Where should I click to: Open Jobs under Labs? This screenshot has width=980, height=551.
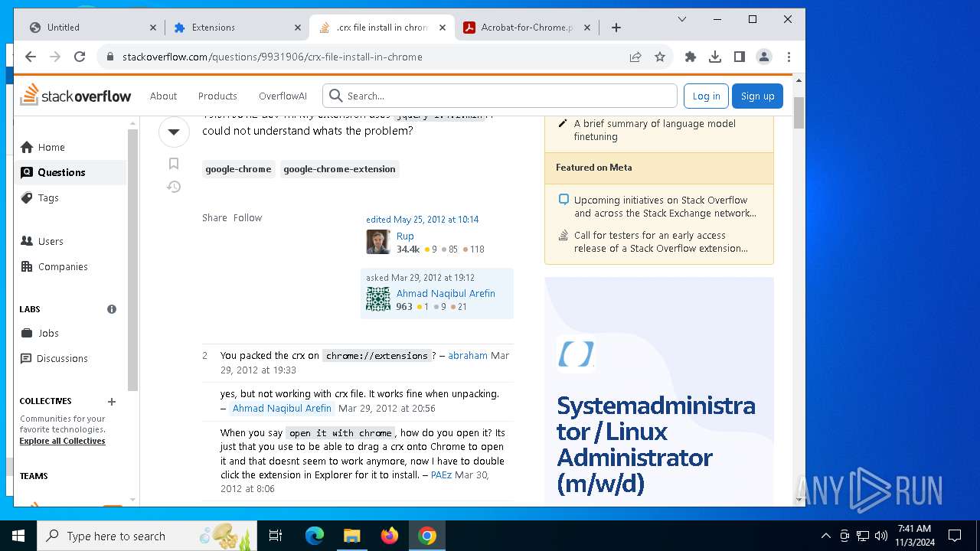(x=70, y=333)
